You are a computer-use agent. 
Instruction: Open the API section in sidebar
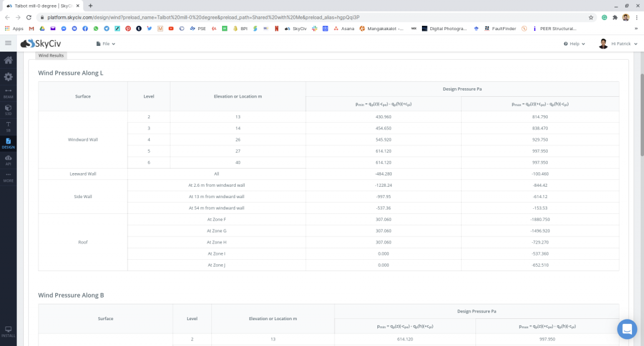(8, 159)
